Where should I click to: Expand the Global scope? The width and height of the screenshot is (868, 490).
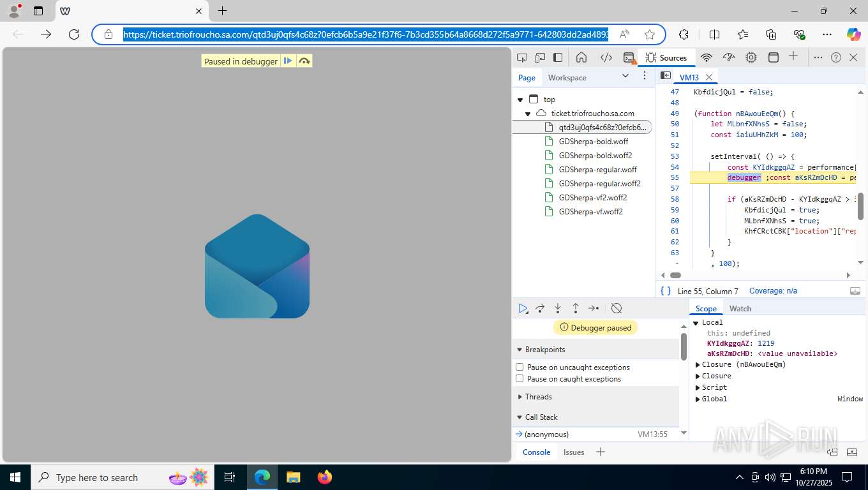coord(698,399)
